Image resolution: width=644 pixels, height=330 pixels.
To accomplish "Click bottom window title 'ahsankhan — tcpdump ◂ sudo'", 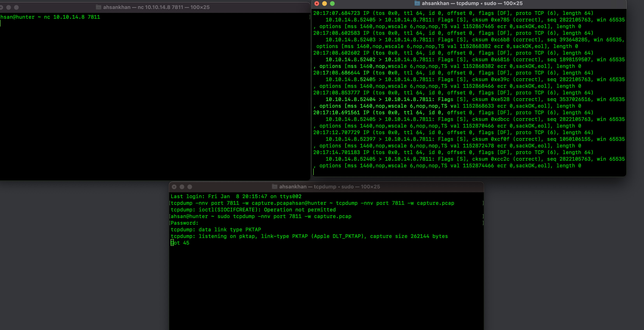I will (330, 186).
